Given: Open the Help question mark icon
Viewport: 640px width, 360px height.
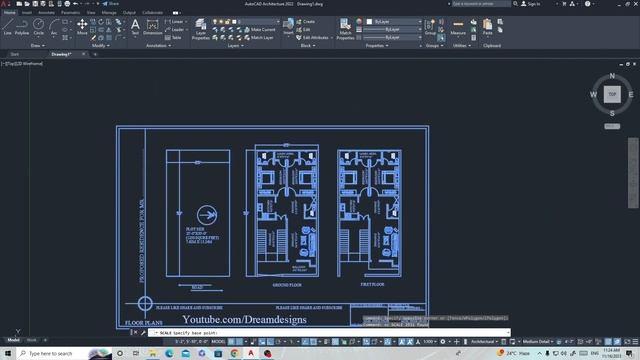Looking at the screenshot, I should [x=587, y=4].
